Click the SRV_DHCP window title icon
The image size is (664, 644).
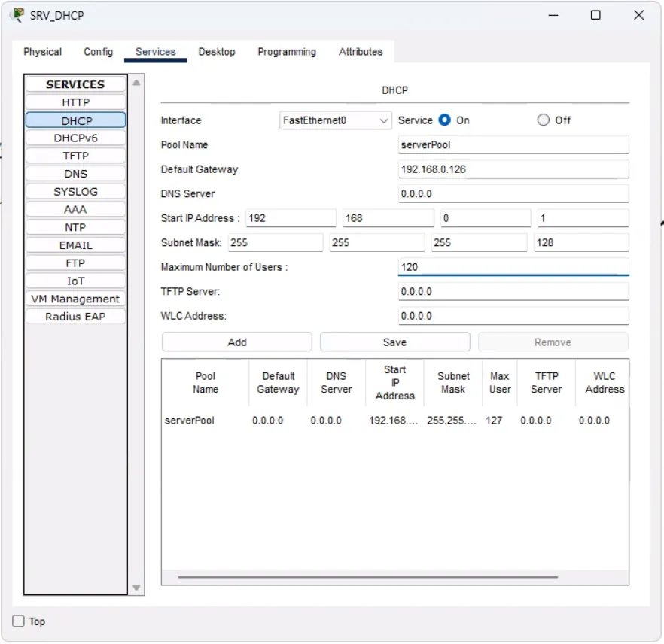[17, 15]
